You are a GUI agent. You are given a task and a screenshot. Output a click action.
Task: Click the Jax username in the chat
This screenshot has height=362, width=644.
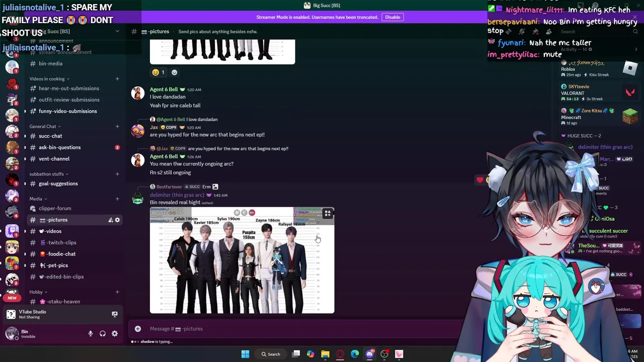coord(154,127)
